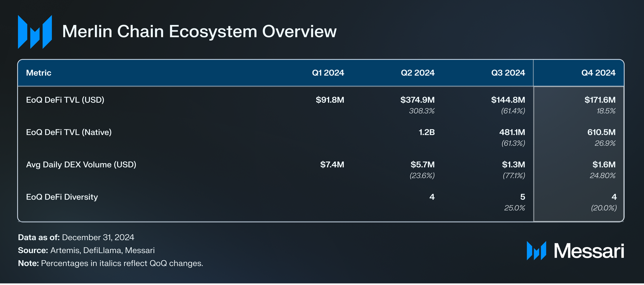Click the 308.3% QoQ change figure
This screenshot has width=644, height=285.
point(422,111)
